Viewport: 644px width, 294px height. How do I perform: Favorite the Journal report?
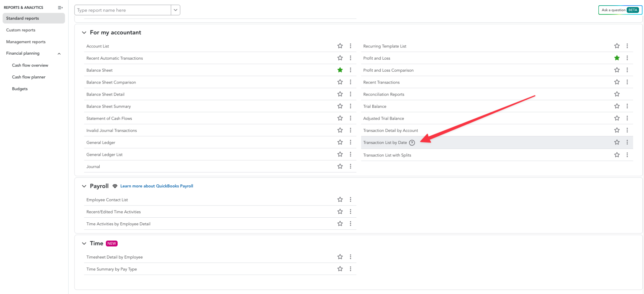(340, 166)
